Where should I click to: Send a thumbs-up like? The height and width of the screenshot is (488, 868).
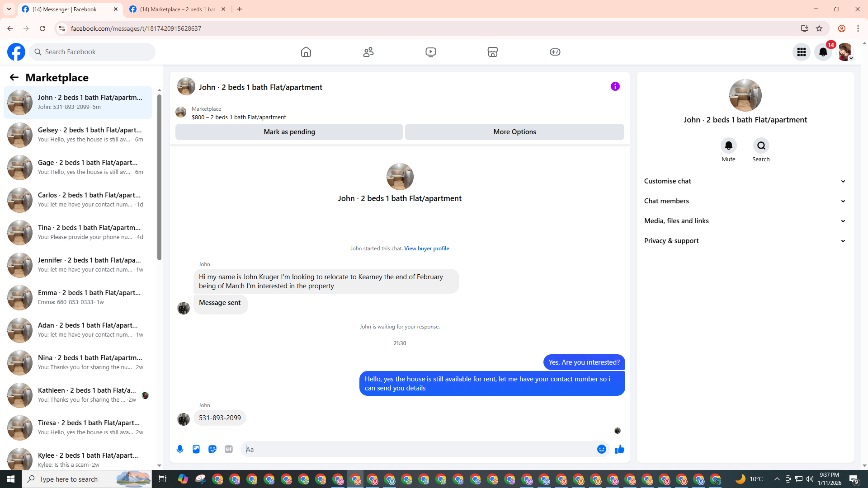[620, 449]
